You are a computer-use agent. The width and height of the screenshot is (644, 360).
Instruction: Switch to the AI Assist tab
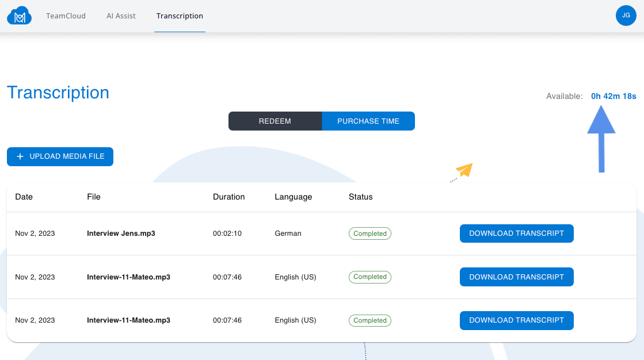(121, 16)
